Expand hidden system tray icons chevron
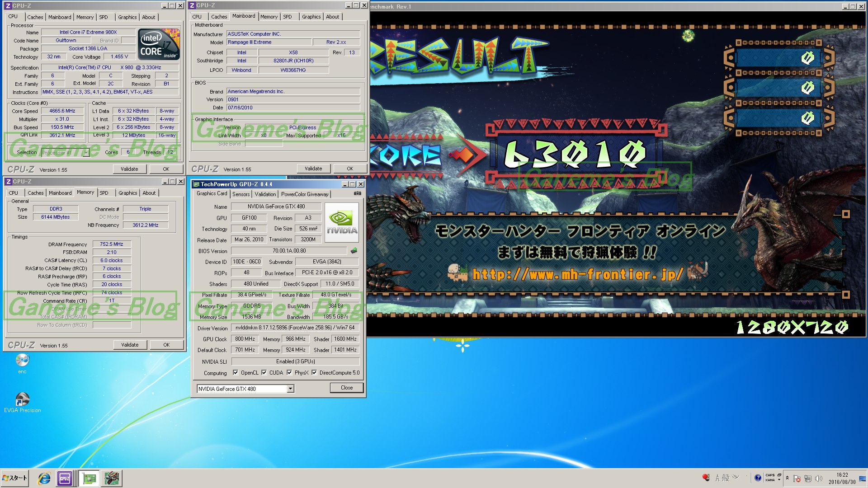 (787, 478)
